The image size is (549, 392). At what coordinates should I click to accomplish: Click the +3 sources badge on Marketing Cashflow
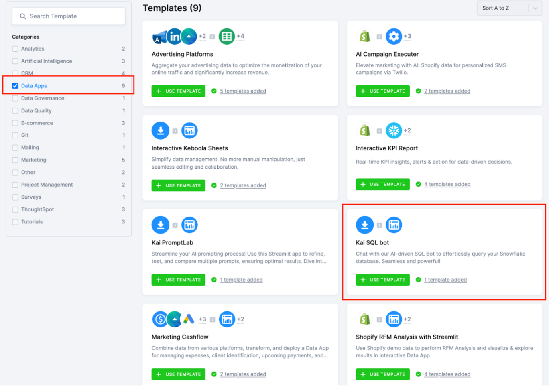coord(202,319)
